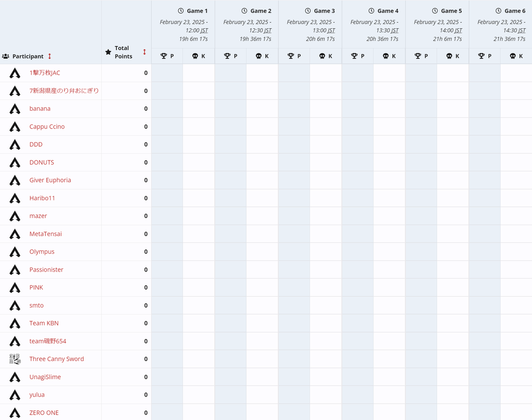
Task: Click Game 3 date February 23, 2025
Action: pos(309,22)
